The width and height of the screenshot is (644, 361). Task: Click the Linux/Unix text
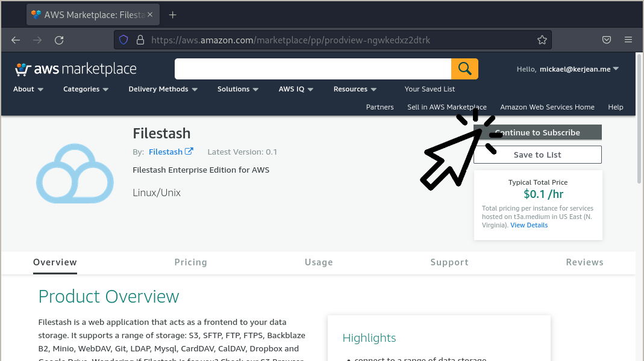[x=157, y=193]
